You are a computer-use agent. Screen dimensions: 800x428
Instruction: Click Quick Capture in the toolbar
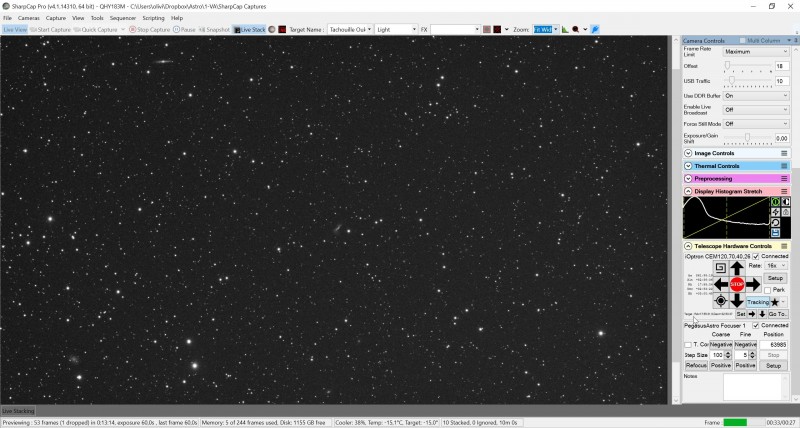click(x=95, y=30)
